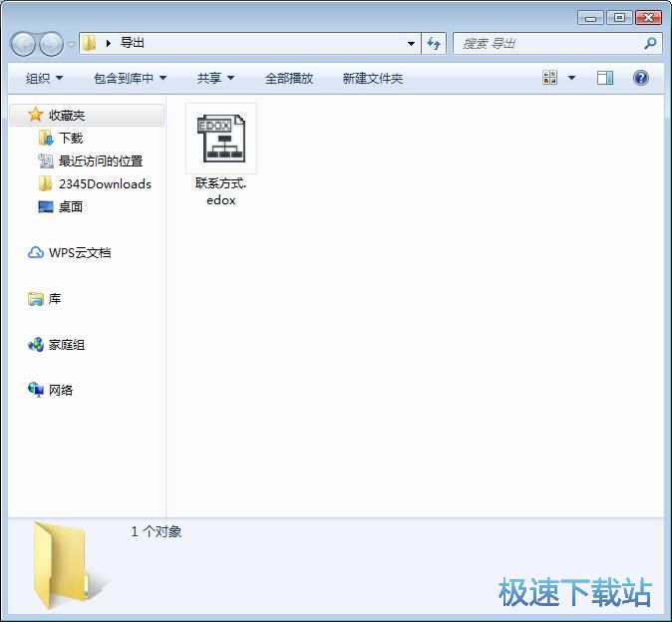Open the 共享 menu
Image resolution: width=672 pixels, height=622 pixels.
tap(215, 78)
